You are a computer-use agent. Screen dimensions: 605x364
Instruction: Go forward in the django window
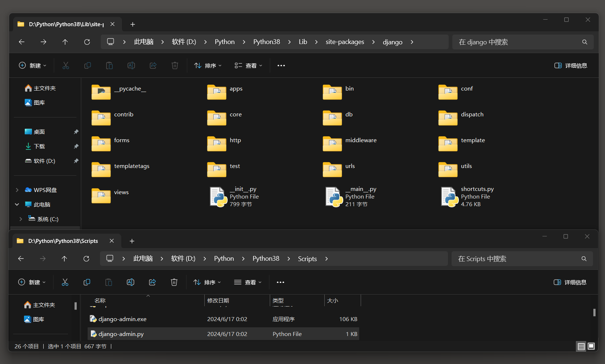pyautogui.click(x=43, y=42)
